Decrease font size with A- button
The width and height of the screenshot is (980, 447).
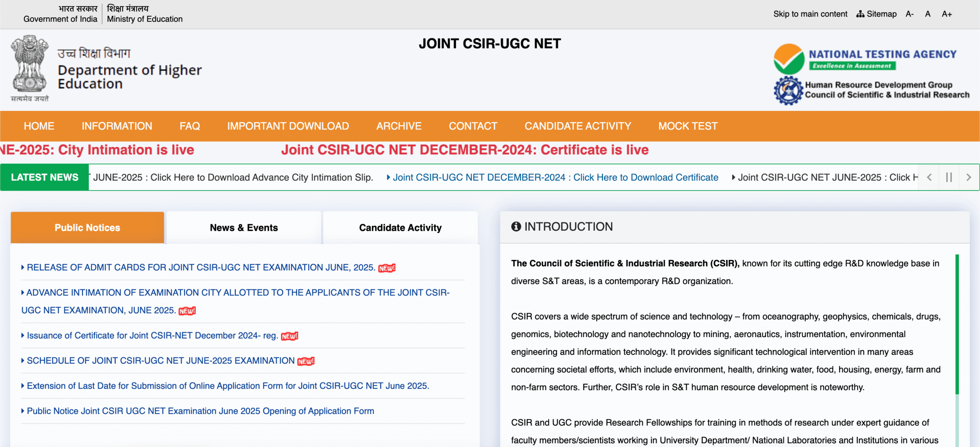click(910, 14)
